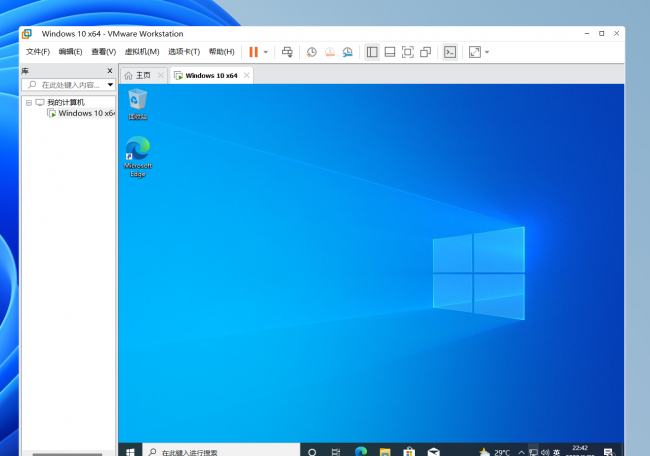Screen dimensions: 650x456
Task: Click the stretch guest display icon
Action: [x=475, y=52]
